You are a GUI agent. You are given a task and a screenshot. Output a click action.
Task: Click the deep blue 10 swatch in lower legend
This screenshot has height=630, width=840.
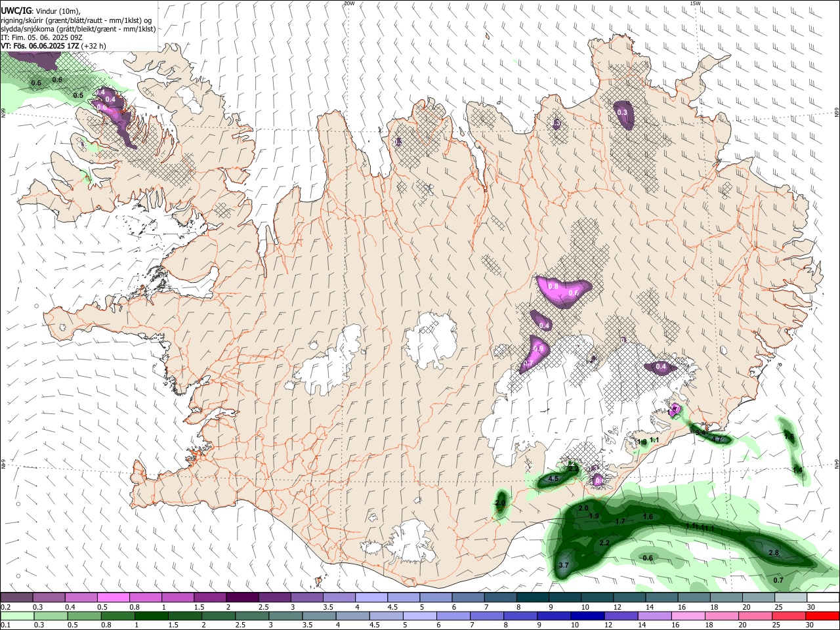(587, 616)
